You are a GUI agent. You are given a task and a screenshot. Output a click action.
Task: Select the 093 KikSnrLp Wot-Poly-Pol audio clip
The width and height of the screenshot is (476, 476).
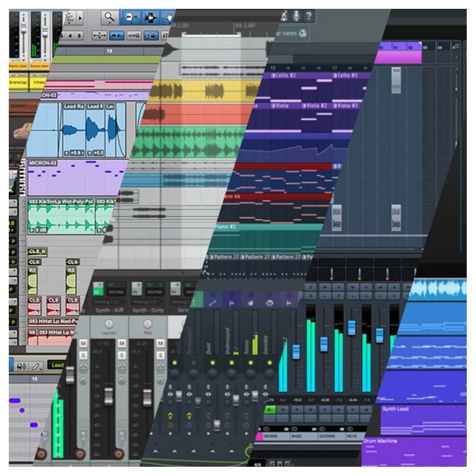click(x=61, y=217)
